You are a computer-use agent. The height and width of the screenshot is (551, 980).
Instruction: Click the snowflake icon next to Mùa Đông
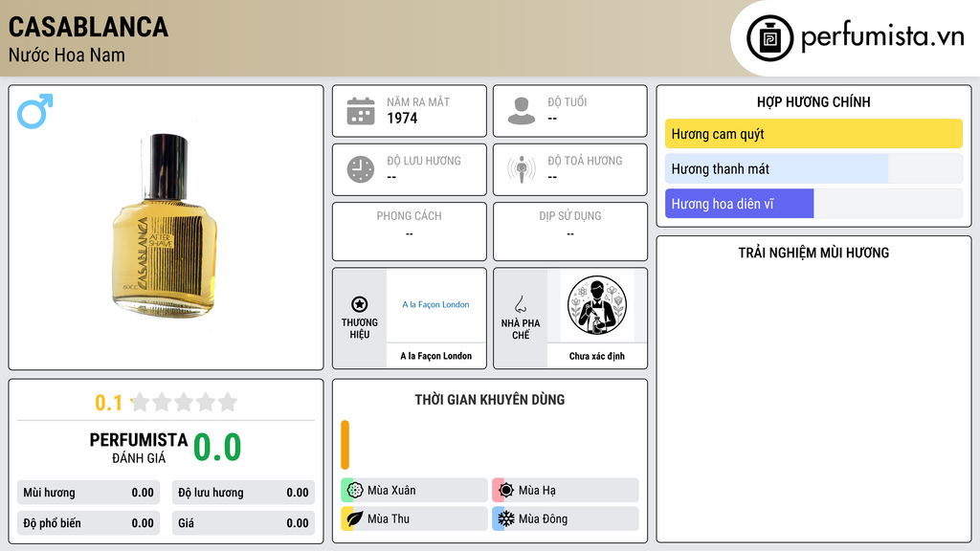pos(505,518)
